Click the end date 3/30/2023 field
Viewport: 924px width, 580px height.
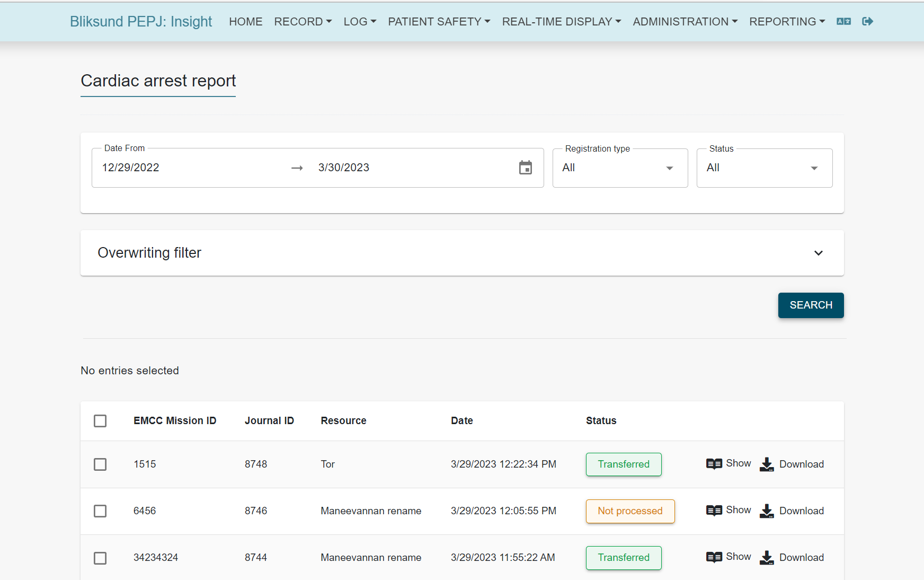click(344, 168)
